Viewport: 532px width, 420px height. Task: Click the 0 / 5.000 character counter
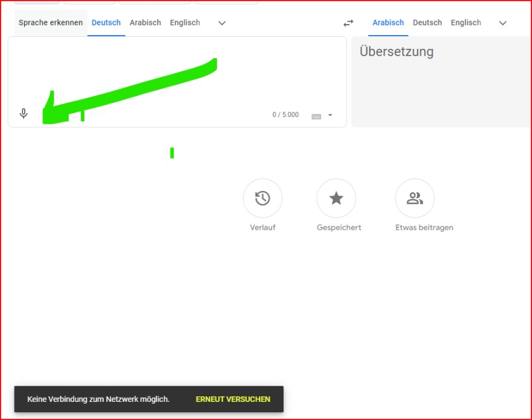(x=285, y=115)
